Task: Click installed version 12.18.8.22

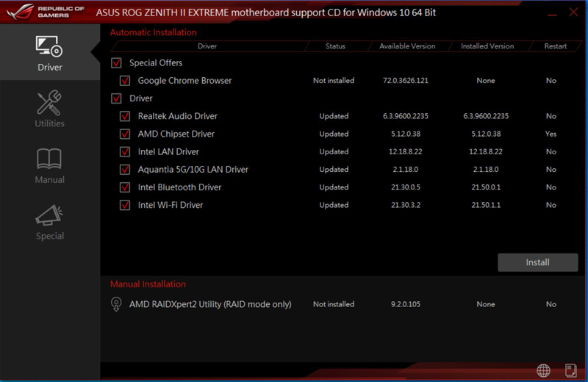Action: [486, 152]
